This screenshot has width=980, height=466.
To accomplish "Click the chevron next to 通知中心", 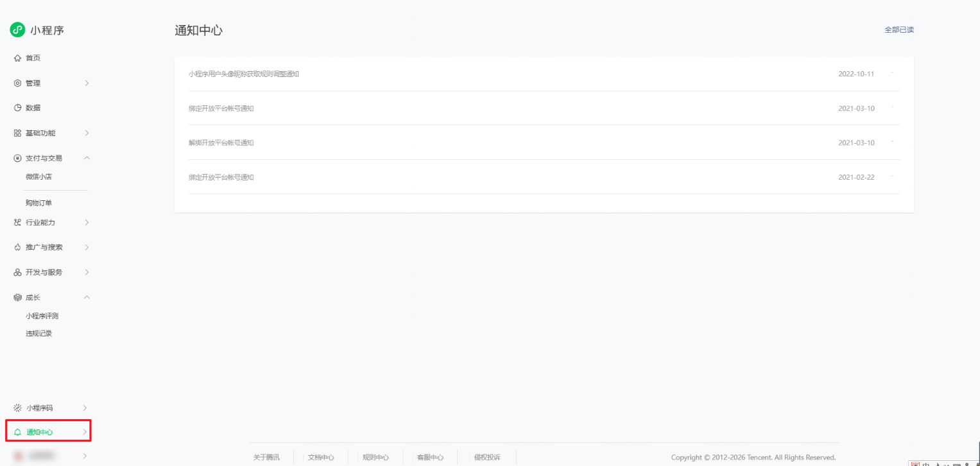I will click(x=85, y=432).
